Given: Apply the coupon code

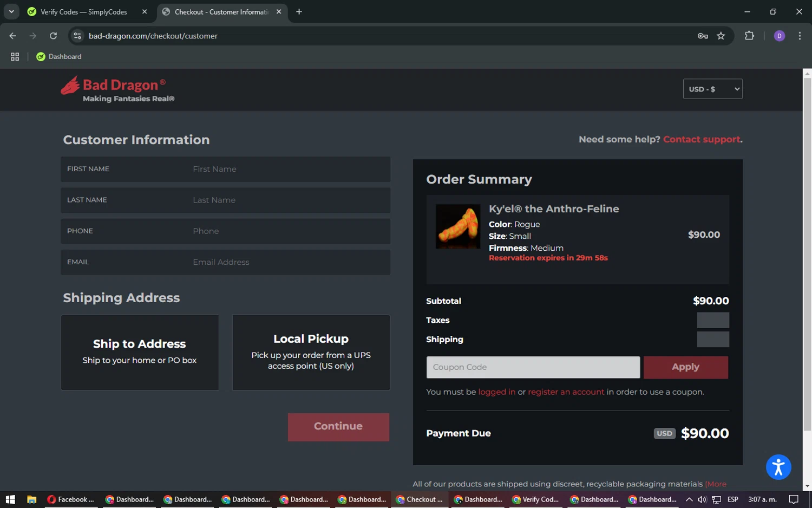Looking at the screenshot, I should coord(685,367).
